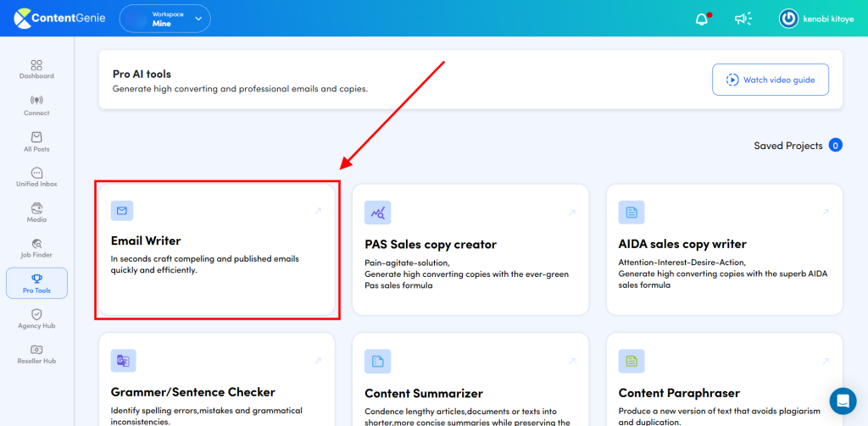
Task: Click the Pro AI tools heading
Action: coord(142,74)
